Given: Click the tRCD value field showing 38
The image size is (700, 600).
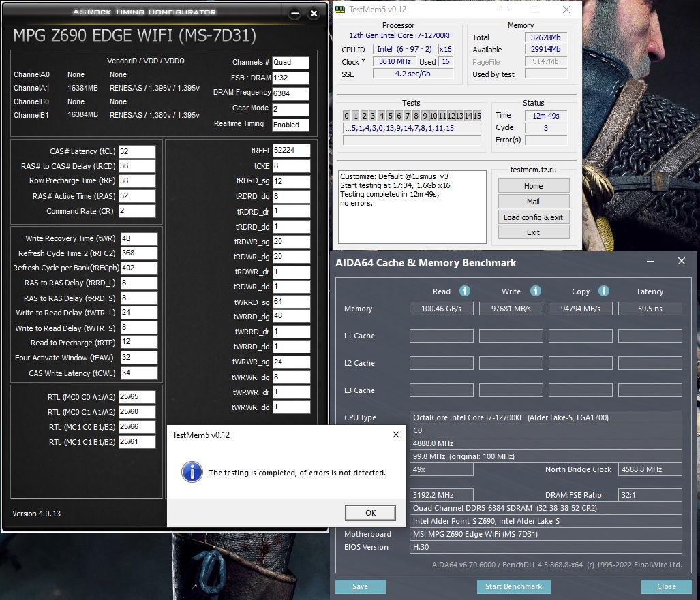Looking at the screenshot, I should [x=137, y=166].
